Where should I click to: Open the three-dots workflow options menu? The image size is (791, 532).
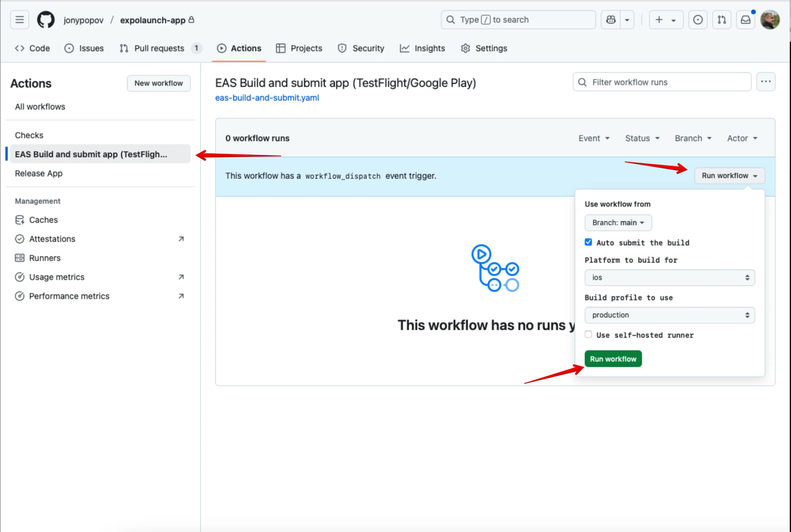pos(766,82)
